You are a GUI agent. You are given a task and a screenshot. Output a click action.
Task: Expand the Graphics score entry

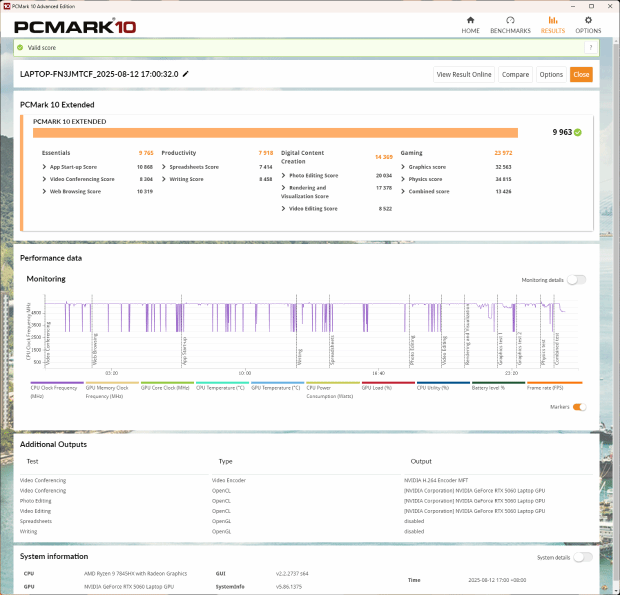click(403, 166)
